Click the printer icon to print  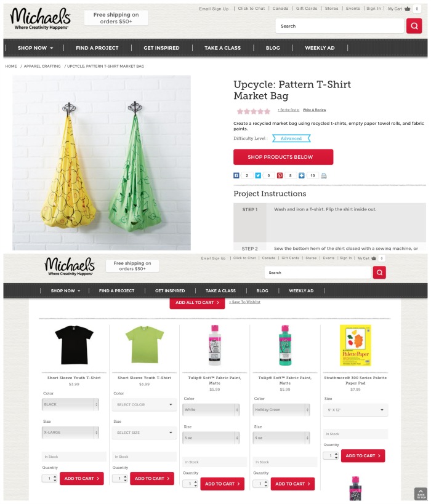pos(324,175)
